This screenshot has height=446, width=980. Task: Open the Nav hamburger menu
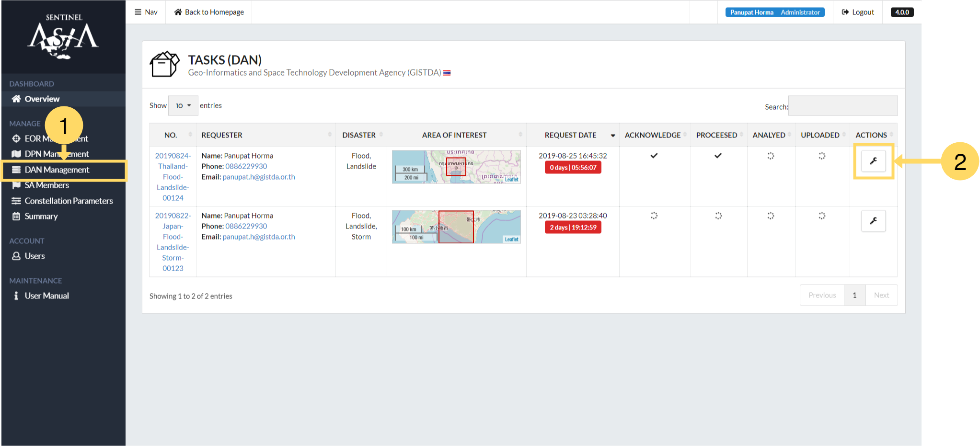tap(146, 12)
